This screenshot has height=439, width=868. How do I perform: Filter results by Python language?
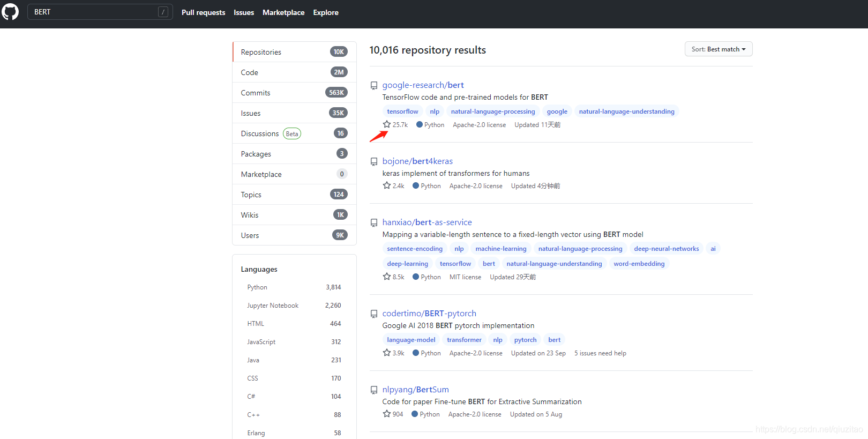point(294,287)
